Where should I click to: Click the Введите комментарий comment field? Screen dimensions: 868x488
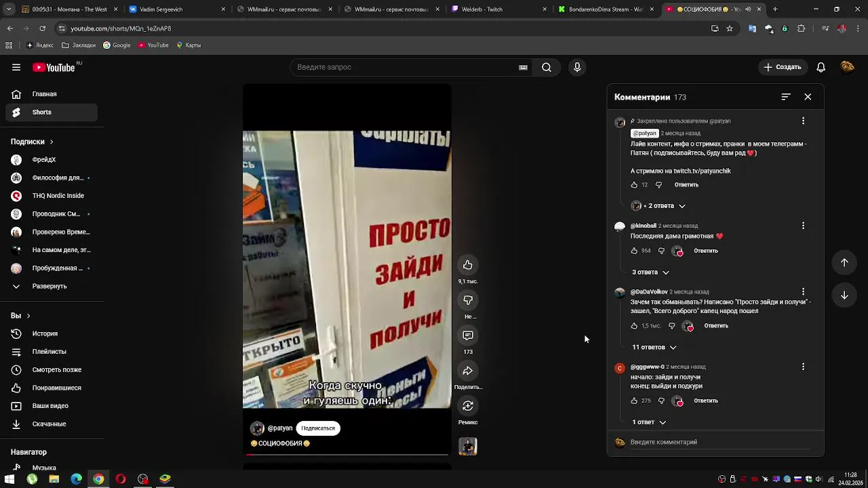click(722, 442)
